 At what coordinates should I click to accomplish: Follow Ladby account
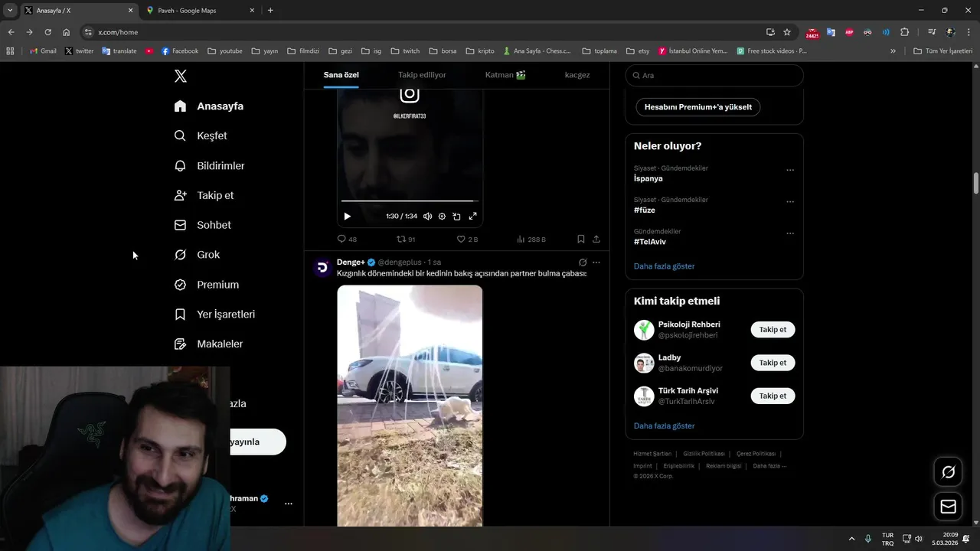[773, 363]
